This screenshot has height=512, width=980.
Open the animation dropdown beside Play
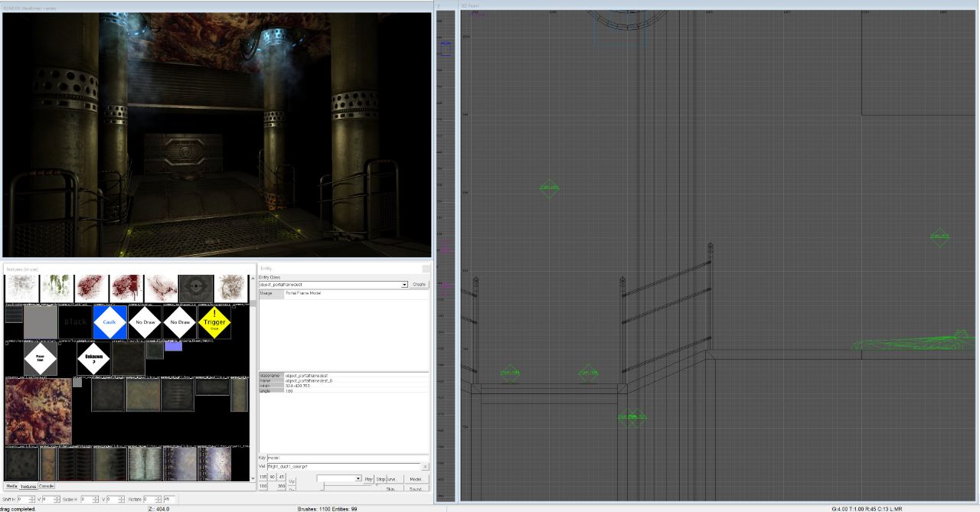358,478
